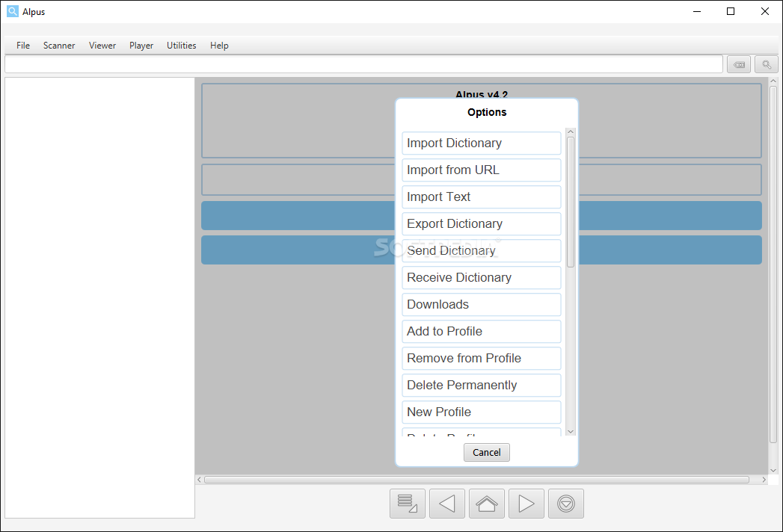Select the Import Text option
The width and height of the screenshot is (783, 532).
click(x=482, y=197)
